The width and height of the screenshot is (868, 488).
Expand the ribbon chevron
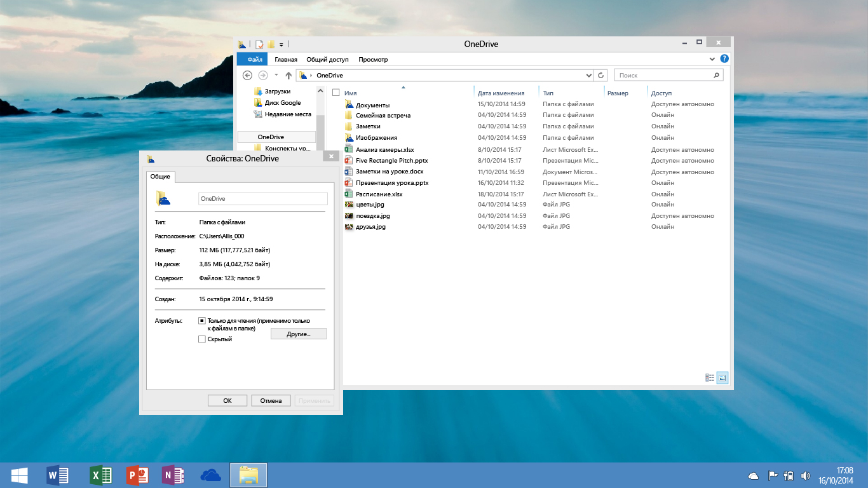712,58
